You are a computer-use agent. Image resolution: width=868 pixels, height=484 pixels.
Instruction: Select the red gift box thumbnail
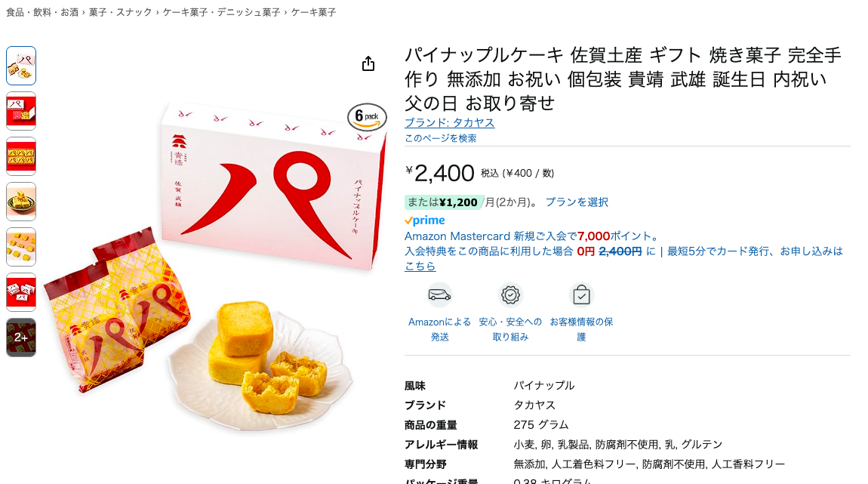[21, 111]
